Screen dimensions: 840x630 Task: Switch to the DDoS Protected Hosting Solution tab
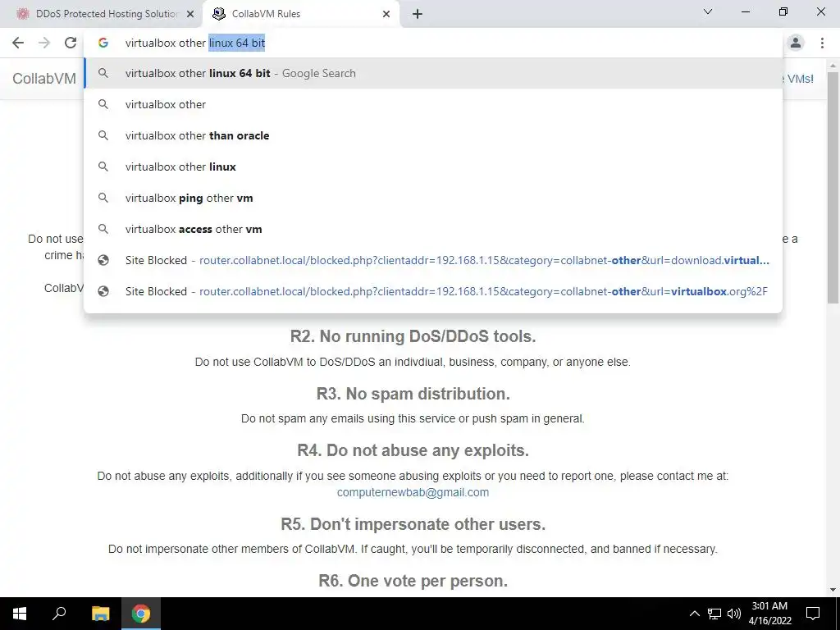click(101, 15)
